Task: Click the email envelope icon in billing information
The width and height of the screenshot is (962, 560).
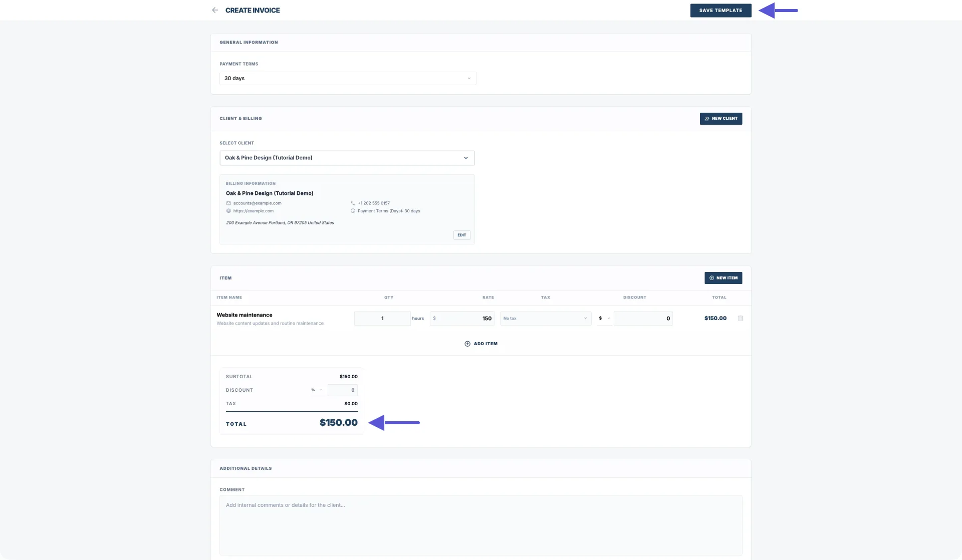Action: [x=228, y=203]
